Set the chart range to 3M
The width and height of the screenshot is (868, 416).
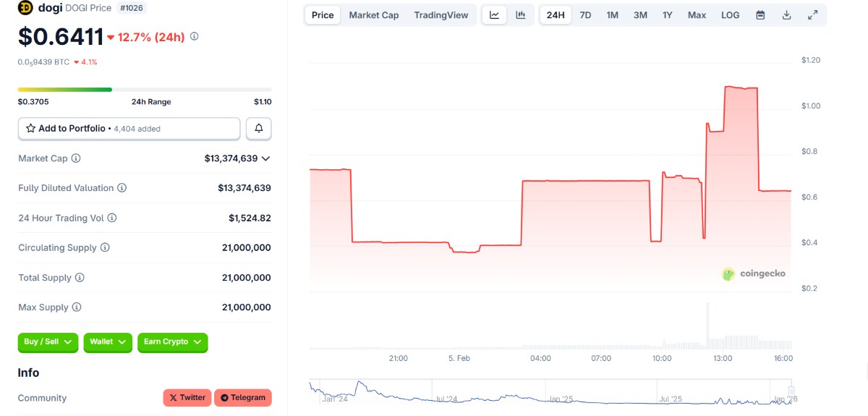(640, 15)
